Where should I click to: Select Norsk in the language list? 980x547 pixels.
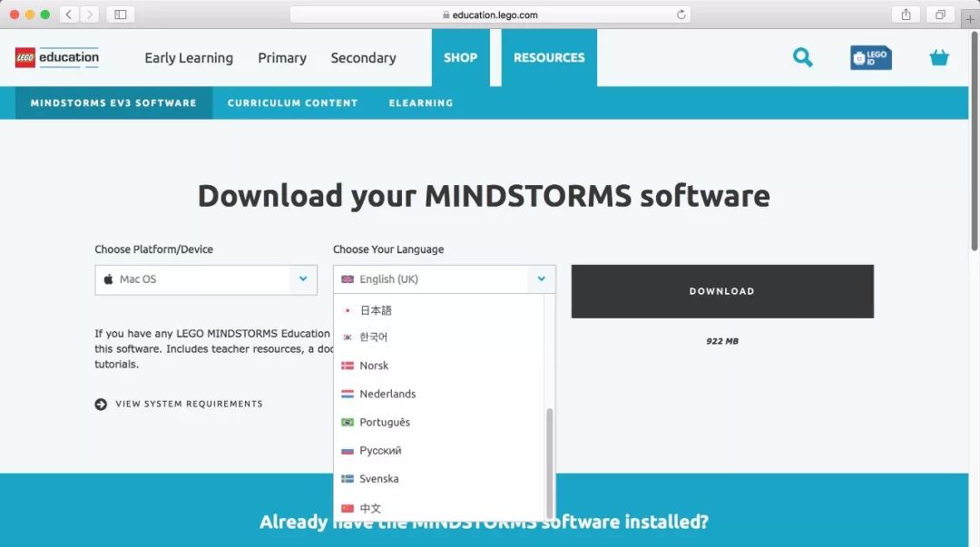(x=439, y=365)
